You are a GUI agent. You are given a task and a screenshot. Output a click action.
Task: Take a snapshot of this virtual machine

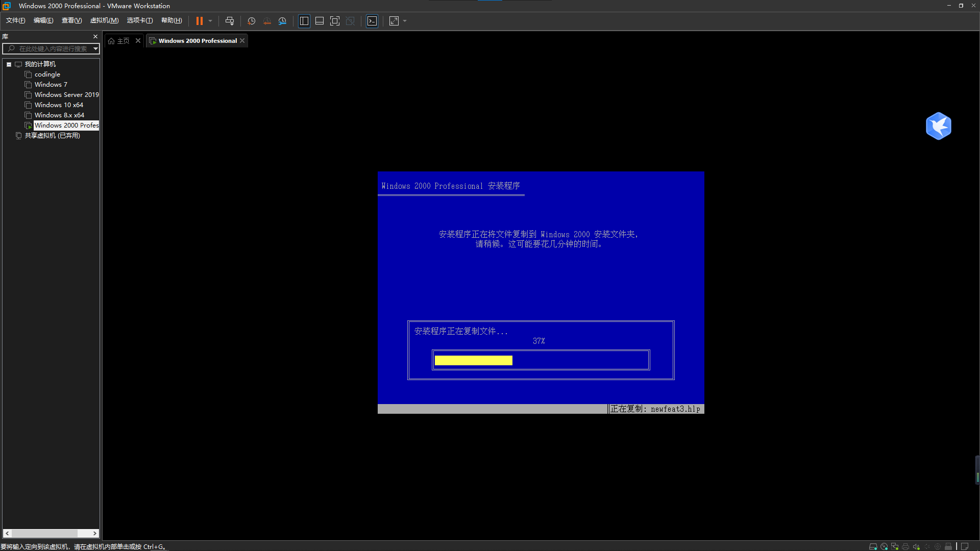[251, 21]
